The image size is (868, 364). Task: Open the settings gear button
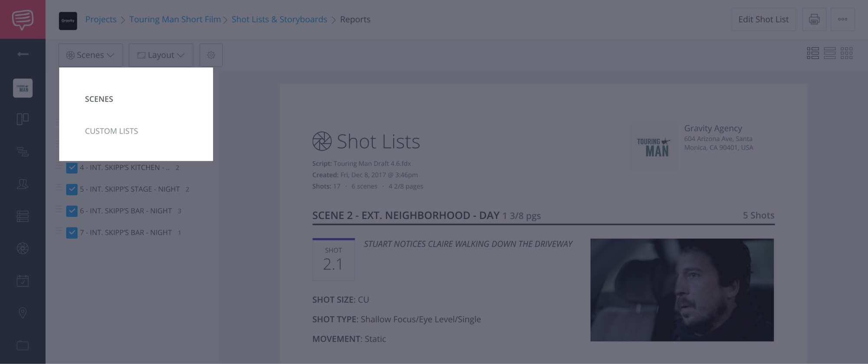pyautogui.click(x=211, y=55)
